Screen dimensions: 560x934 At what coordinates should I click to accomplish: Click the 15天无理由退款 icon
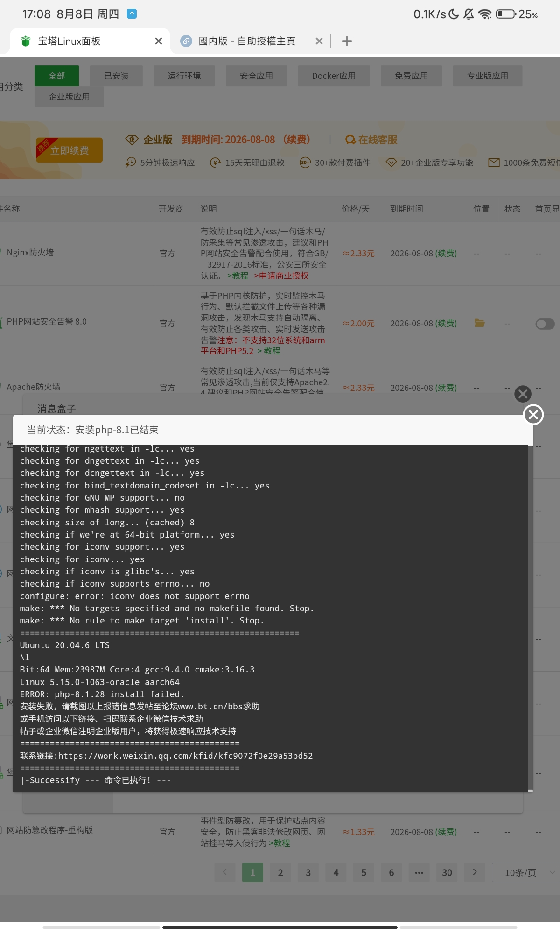[216, 163]
